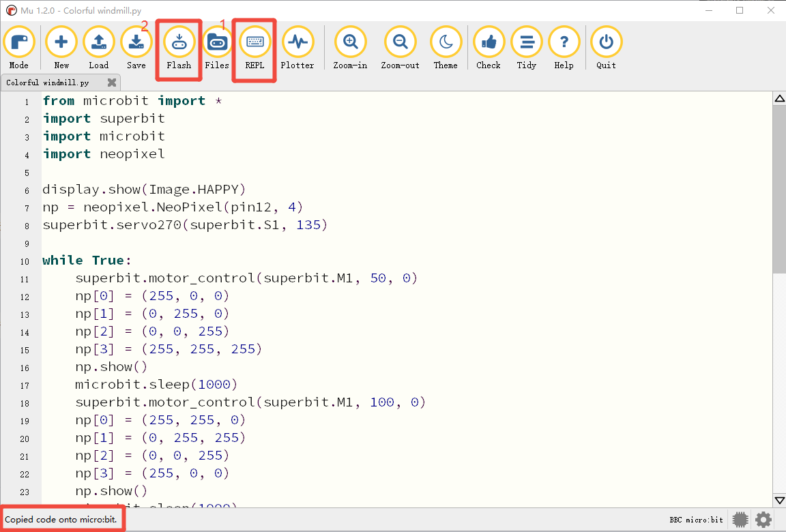The height and width of the screenshot is (532, 786).
Task: Click the 'superbit.servo270(superbit.S1, 135)' line
Action: (185, 225)
